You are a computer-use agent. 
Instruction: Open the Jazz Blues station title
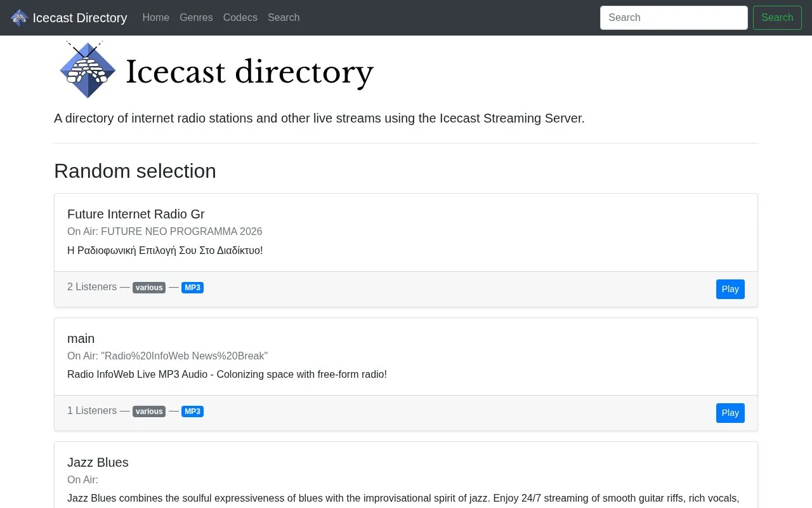click(x=98, y=462)
